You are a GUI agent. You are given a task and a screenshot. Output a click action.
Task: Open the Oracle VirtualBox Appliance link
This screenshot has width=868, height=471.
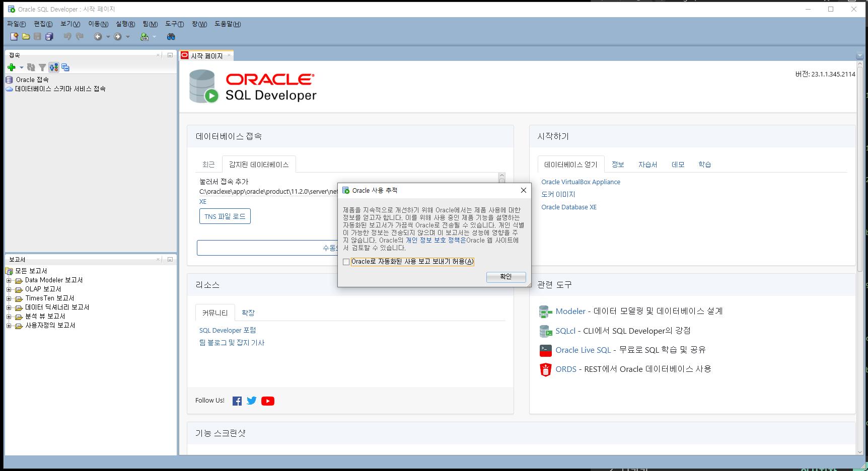(581, 182)
